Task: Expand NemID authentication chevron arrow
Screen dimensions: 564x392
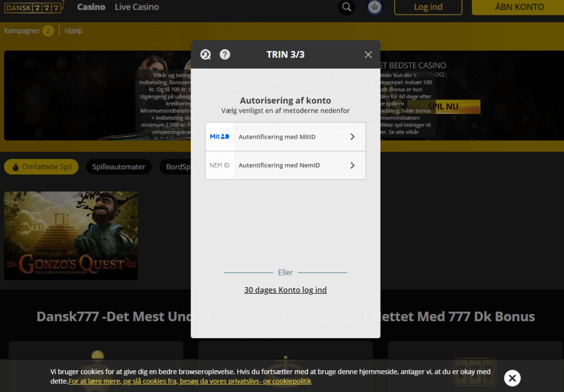Action: (352, 165)
